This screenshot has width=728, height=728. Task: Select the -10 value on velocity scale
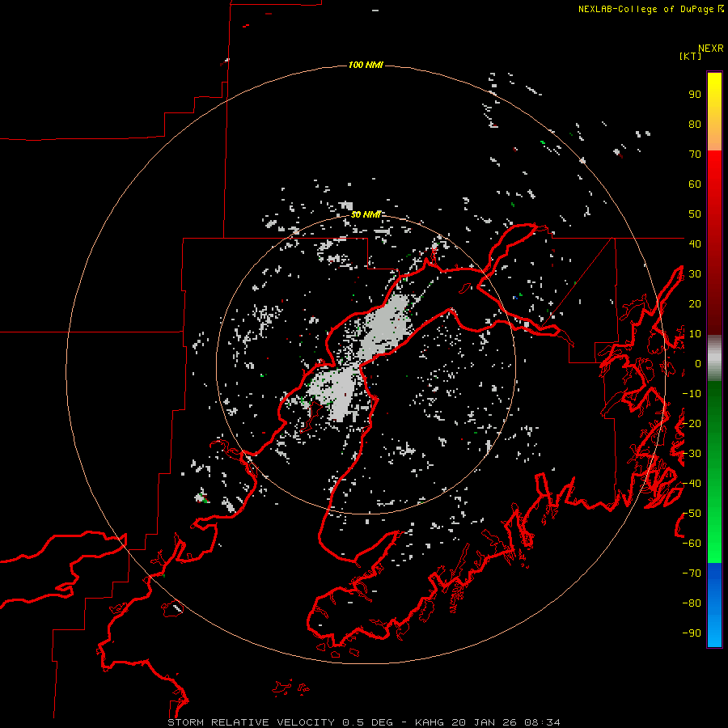click(692, 394)
